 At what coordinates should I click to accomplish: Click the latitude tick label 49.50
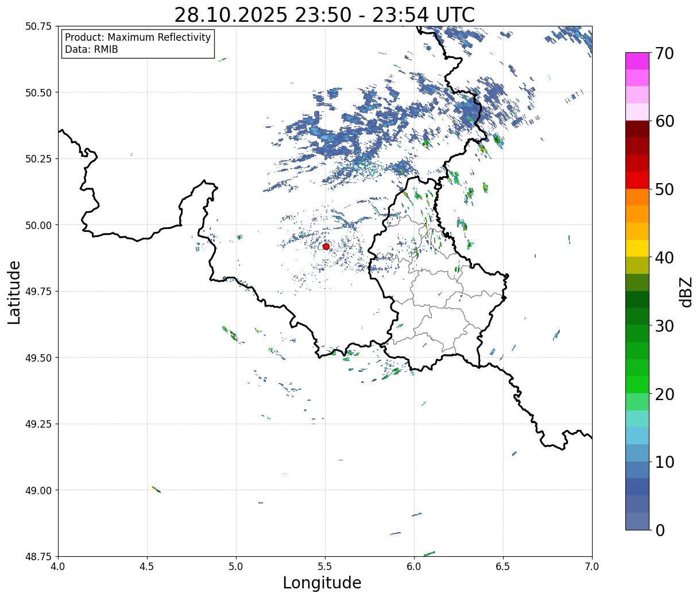tap(38, 358)
